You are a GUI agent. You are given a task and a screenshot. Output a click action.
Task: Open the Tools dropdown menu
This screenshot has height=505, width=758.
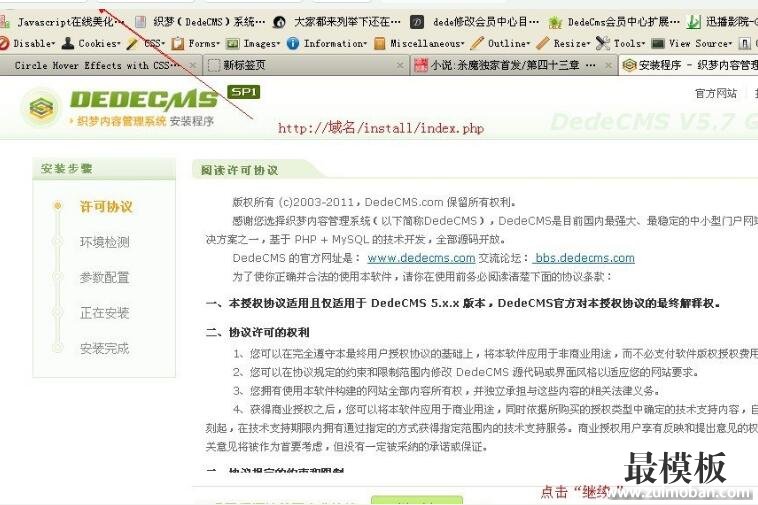[x=629, y=43]
